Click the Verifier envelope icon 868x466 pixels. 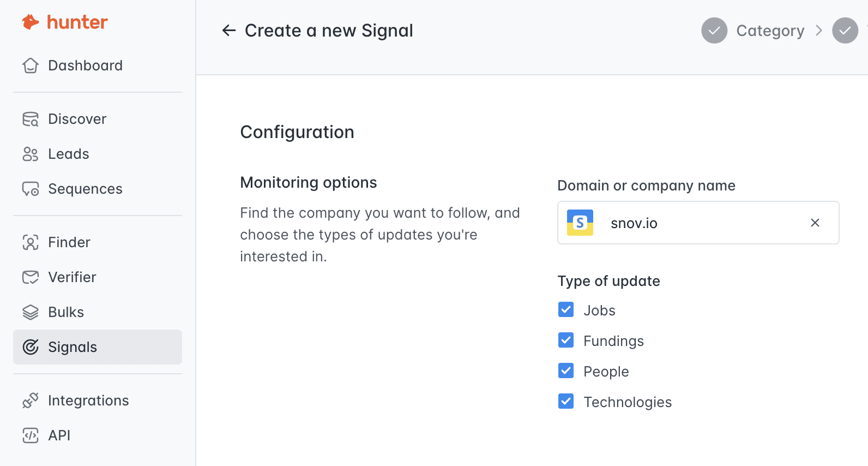(31, 277)
